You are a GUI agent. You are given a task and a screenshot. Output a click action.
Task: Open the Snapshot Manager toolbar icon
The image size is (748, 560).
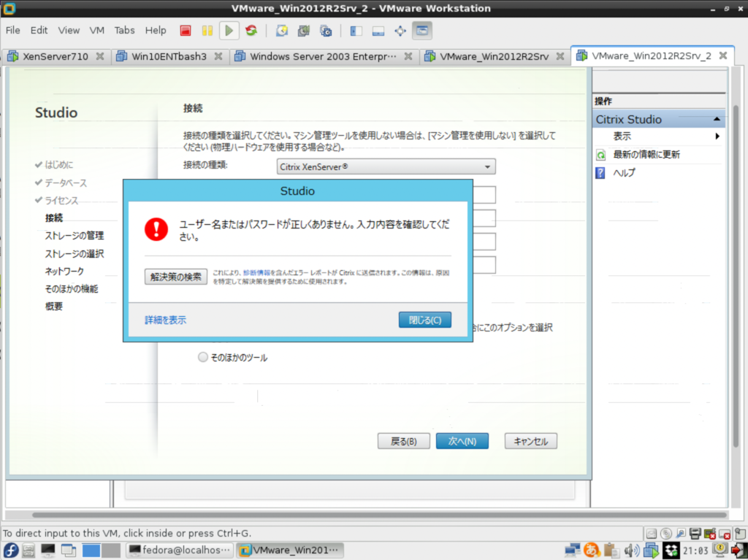326,31
